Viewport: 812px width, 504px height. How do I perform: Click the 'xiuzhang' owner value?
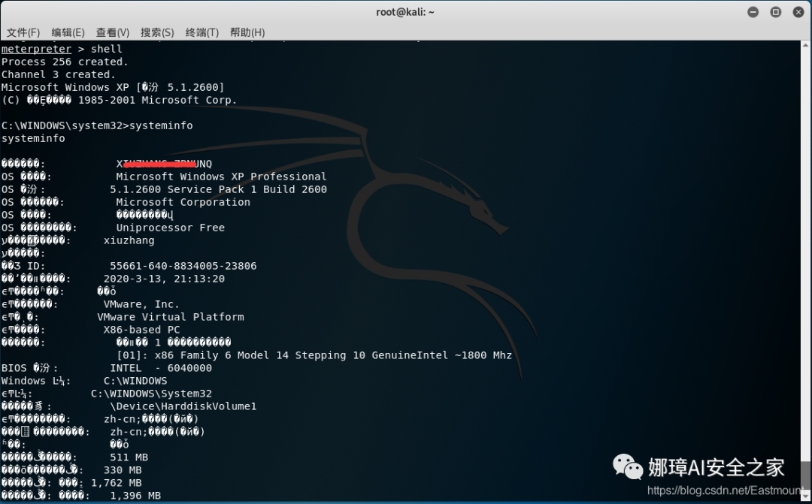pos(129,240)
